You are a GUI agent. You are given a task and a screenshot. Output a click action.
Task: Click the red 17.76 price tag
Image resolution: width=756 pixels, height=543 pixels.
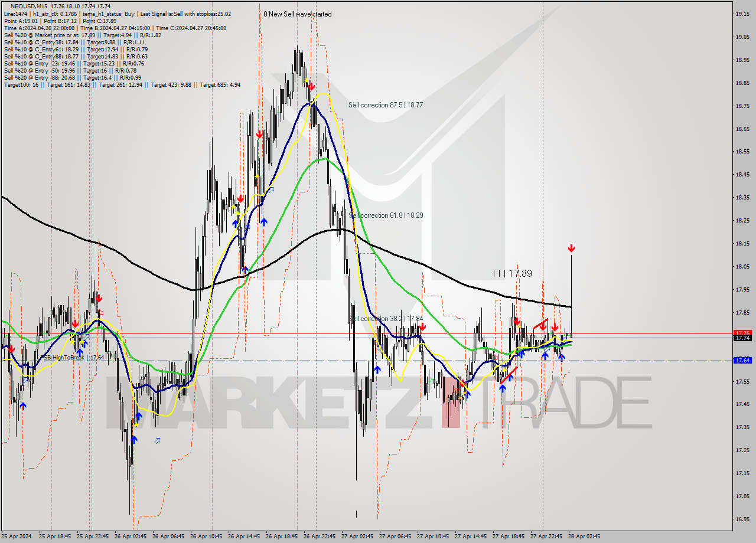point(742,333)
